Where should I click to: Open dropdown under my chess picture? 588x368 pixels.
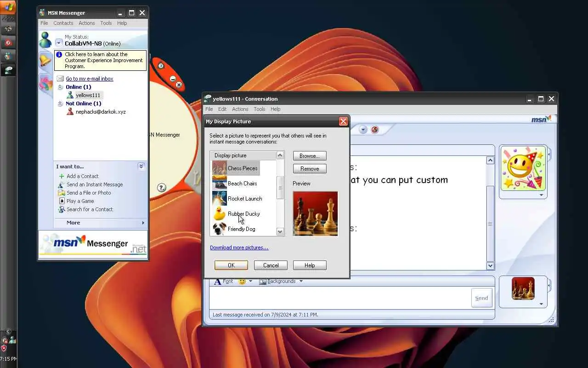click(x=541, y=304)
